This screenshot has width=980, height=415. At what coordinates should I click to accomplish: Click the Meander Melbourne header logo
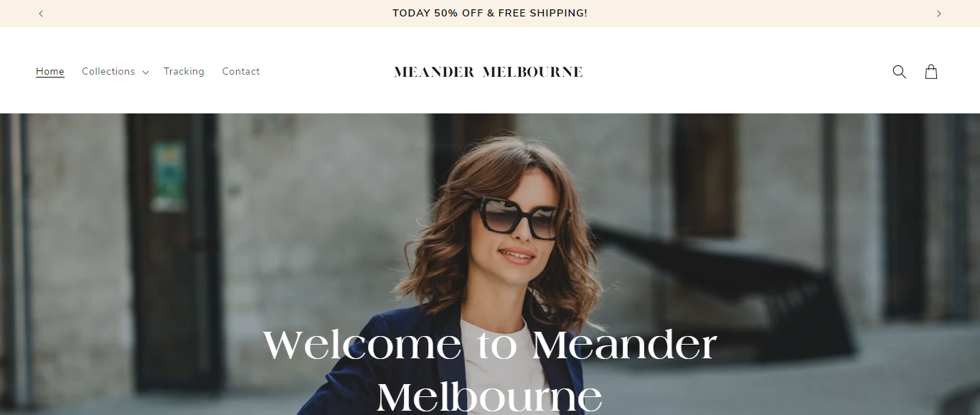[489, 72]
